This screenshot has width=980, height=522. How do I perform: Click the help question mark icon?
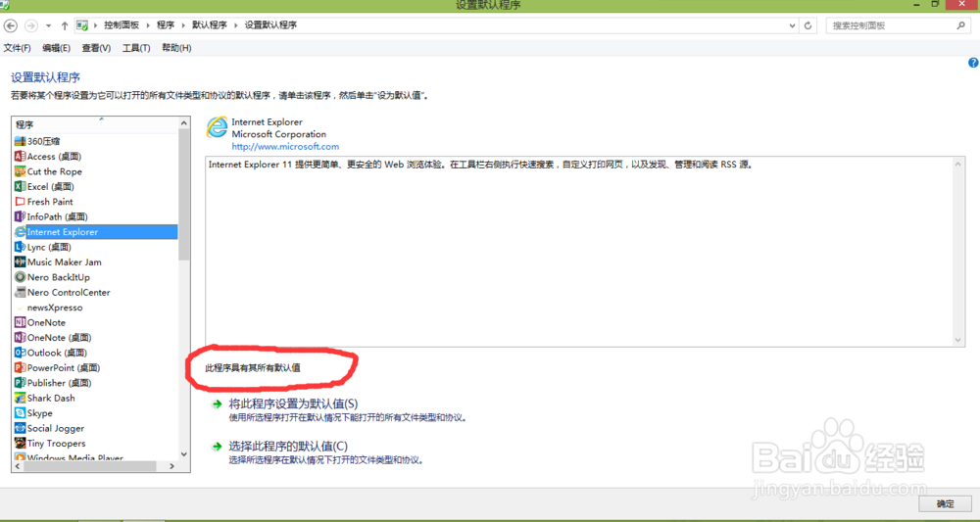[973, 63]
